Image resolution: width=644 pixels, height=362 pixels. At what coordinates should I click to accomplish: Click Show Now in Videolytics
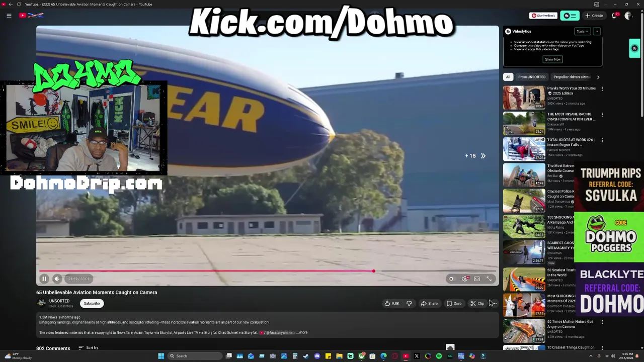tap(552, 59)
